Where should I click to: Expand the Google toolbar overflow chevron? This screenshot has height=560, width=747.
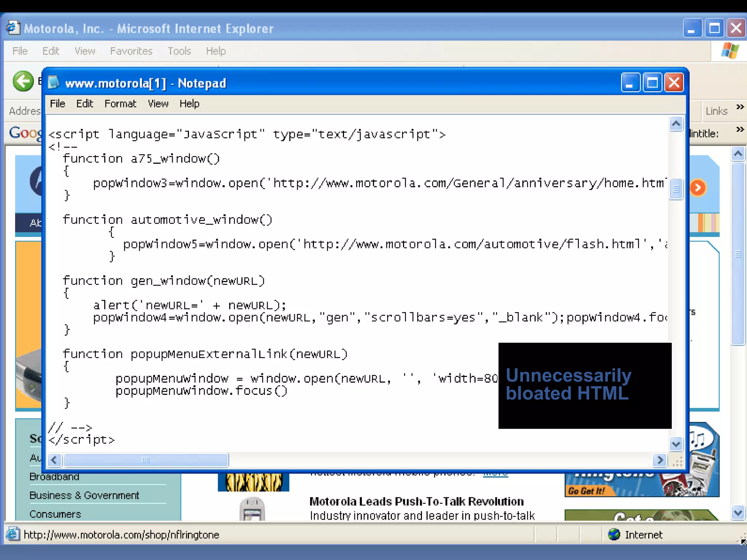(x=740, y=129)
